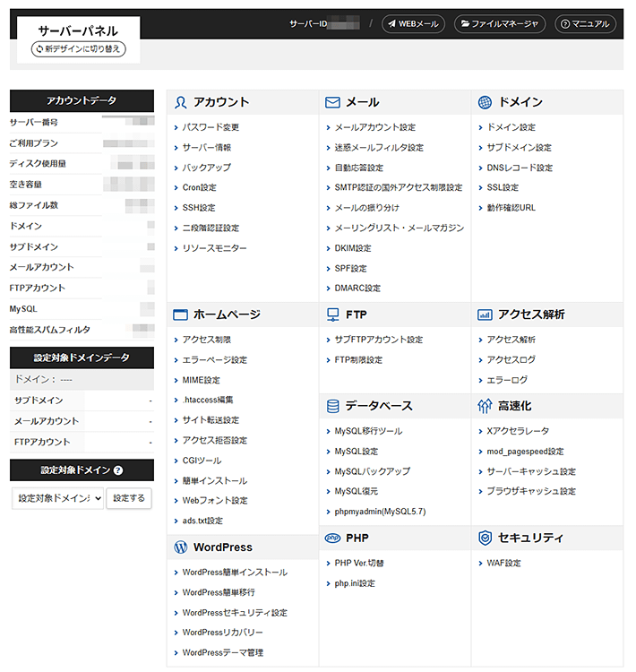Open php.ini設定
636x672 pixels.
click(x=355, y=583)
